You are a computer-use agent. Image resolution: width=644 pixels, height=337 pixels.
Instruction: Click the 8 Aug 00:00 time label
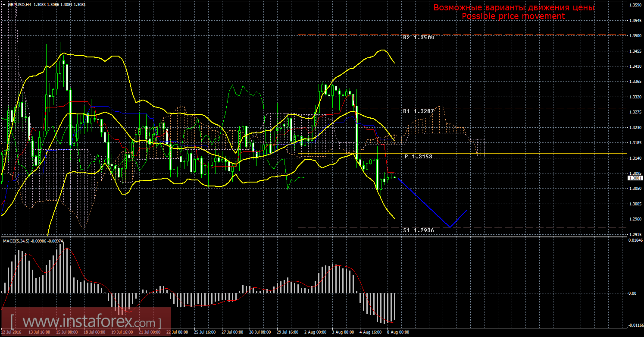(x=398, y=333)
